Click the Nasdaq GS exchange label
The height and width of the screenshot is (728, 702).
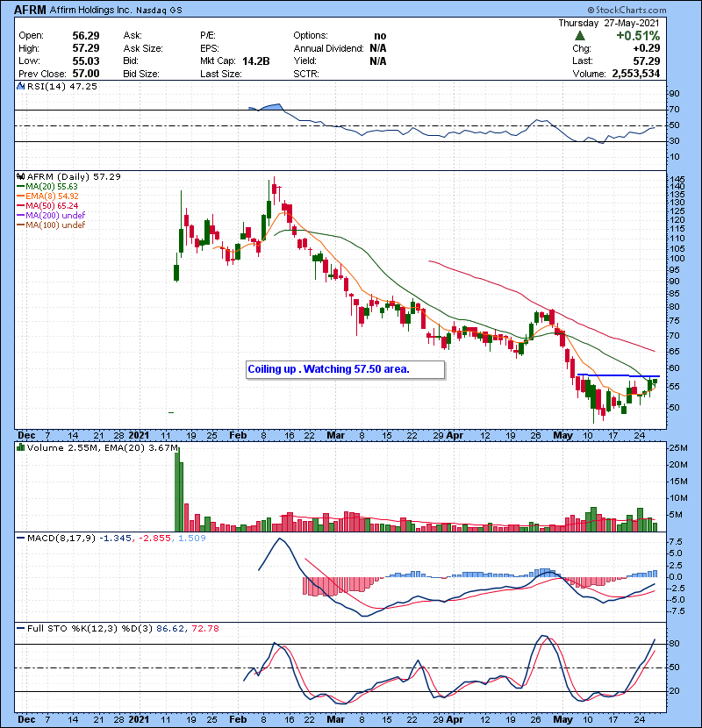[x=159, y=11]
